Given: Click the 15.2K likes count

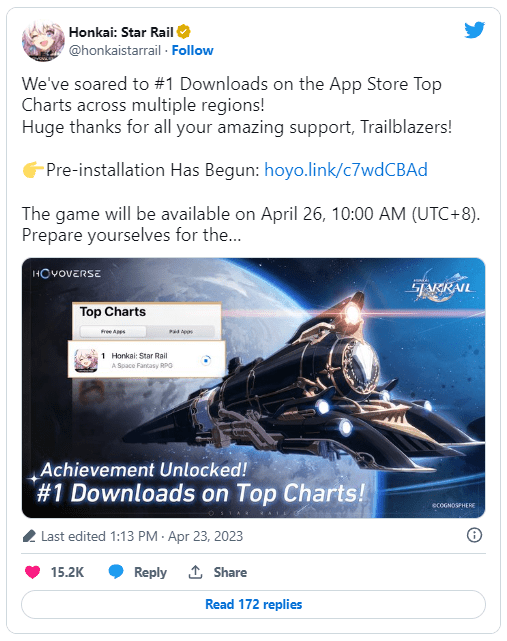Looking at the screenshot, I should [67, 572].
